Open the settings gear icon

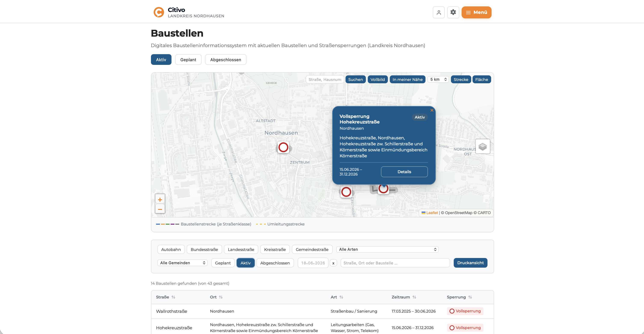pyautogui.click(x=453, y=12)
